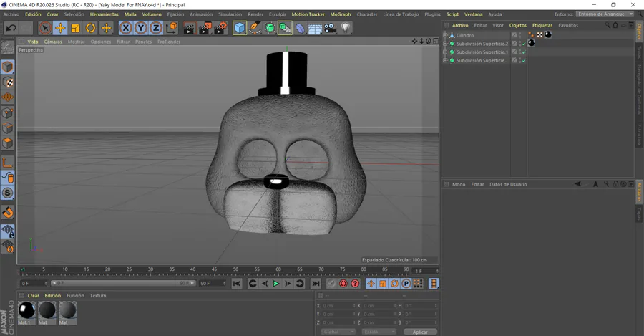Click frame 50 on the timeline ruler
644x336 pixels.
click(x=235, y=270)
